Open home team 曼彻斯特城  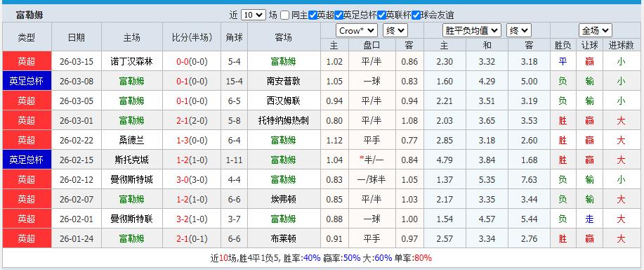132,179
